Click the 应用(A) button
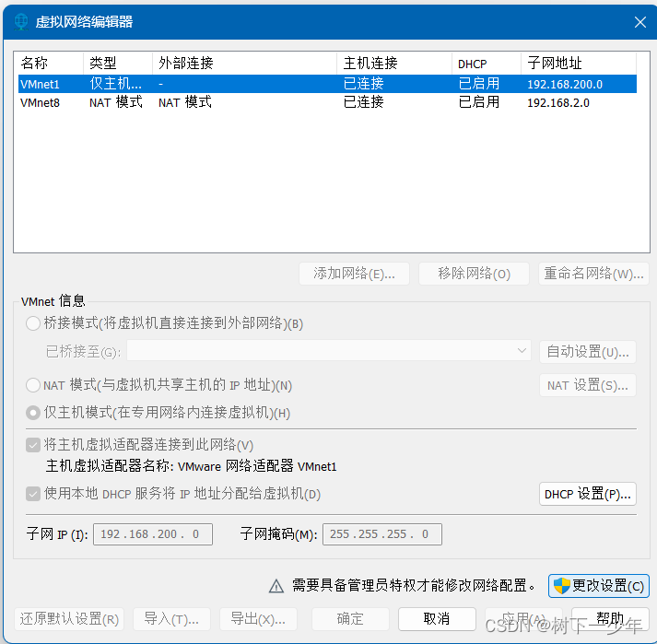This screenshot has width=657, height=644. pyautogui.click(x=523, y=619)
